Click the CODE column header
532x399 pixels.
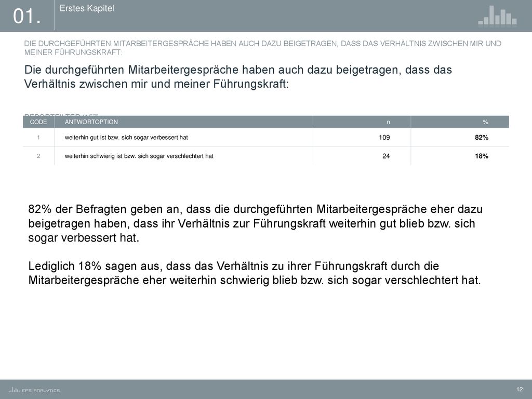38,122
